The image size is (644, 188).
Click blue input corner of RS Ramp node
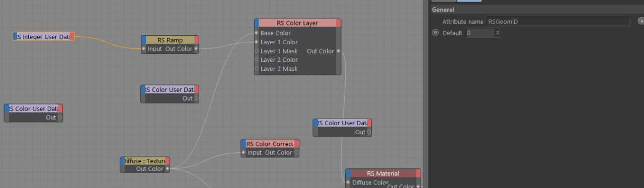[143, 40]
